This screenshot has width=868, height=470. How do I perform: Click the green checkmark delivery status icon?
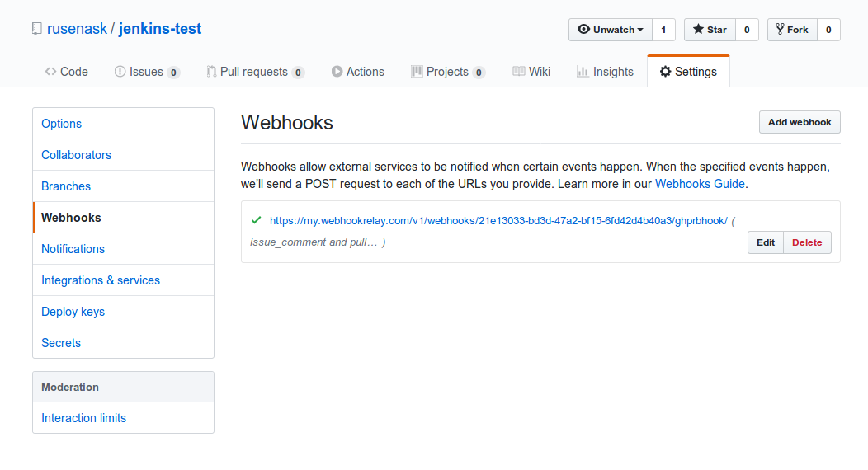pos(256,220)
